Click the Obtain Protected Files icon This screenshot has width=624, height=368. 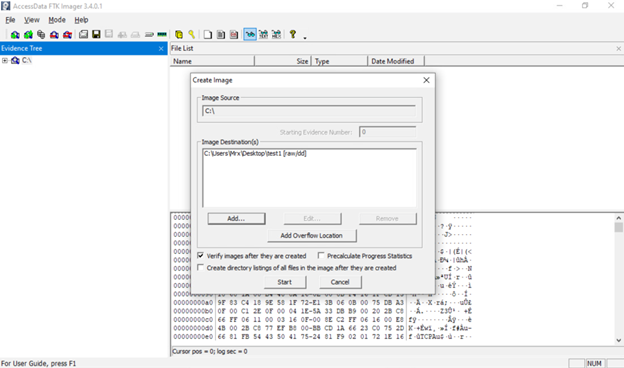coord(179,35)
